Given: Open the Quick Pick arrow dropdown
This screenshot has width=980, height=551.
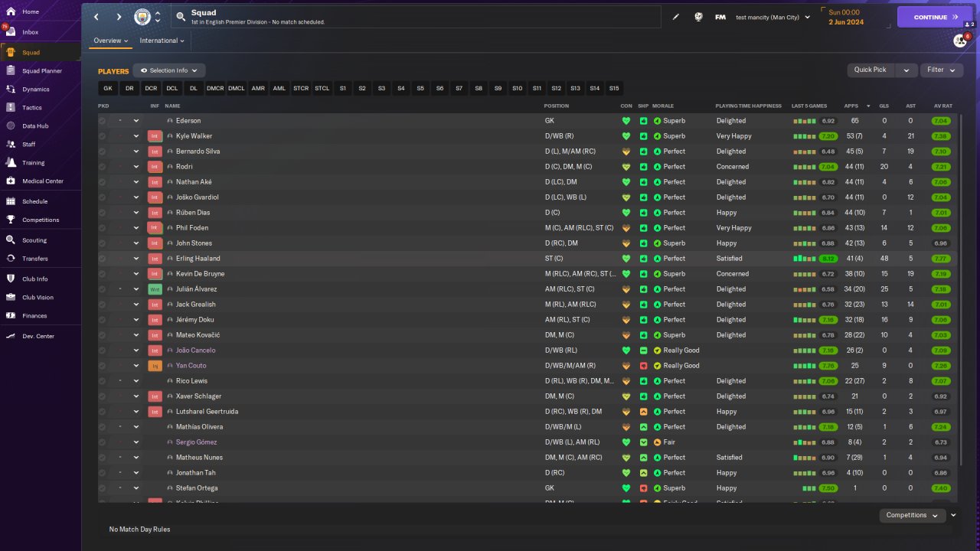Looking at the screenshot, I should 906,70.
